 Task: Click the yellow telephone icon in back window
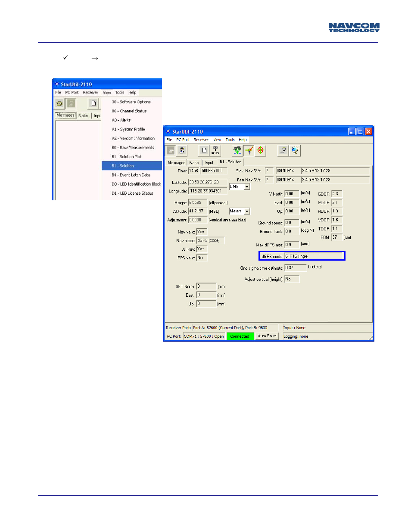59,103
